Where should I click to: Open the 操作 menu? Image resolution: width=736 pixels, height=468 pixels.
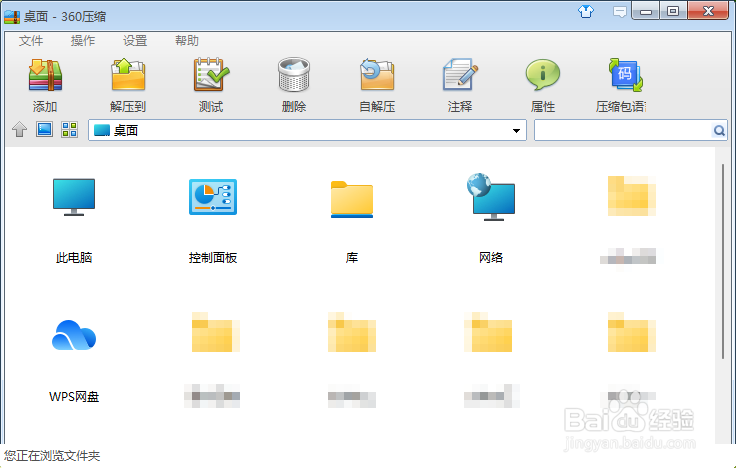pyautogui.click(x=83, y=41)
